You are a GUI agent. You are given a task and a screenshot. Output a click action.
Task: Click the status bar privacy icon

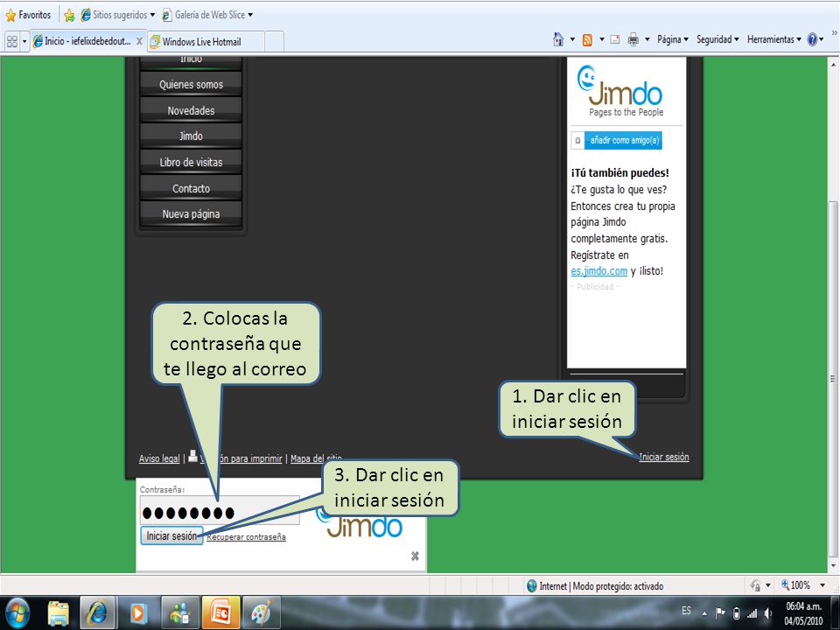(756, 585)
